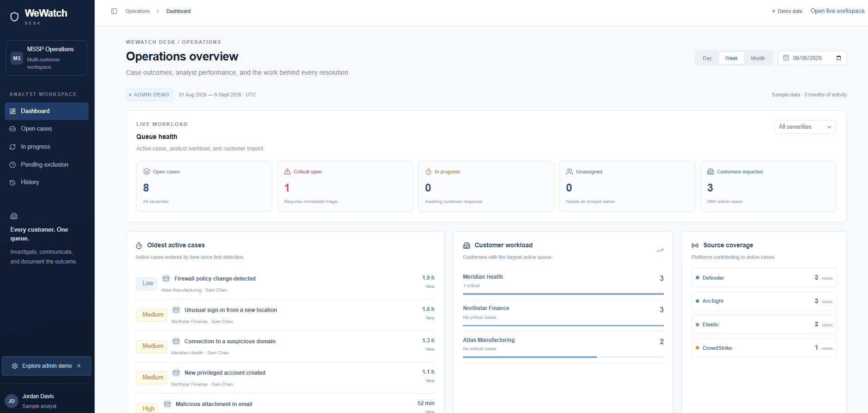Click the trend arrow icon in Customer workload
868x413 pixels.
coord(660,251)
